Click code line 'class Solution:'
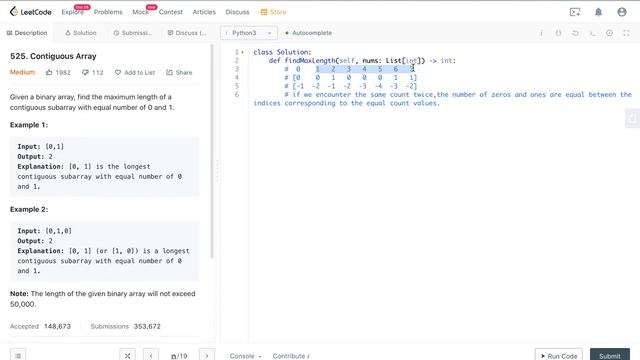 point(282,52)
